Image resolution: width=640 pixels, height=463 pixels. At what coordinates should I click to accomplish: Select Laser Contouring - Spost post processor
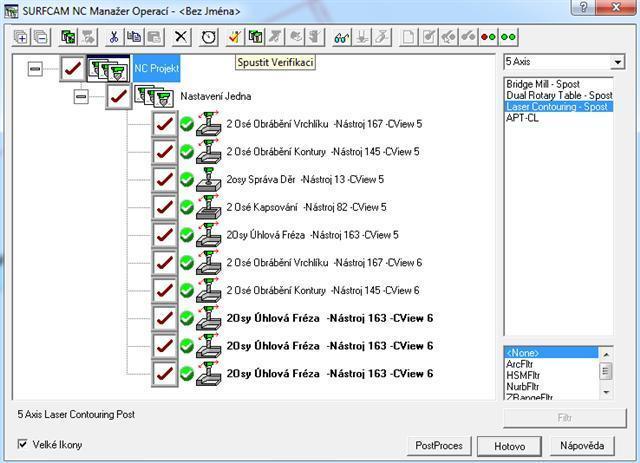(559, 107)
